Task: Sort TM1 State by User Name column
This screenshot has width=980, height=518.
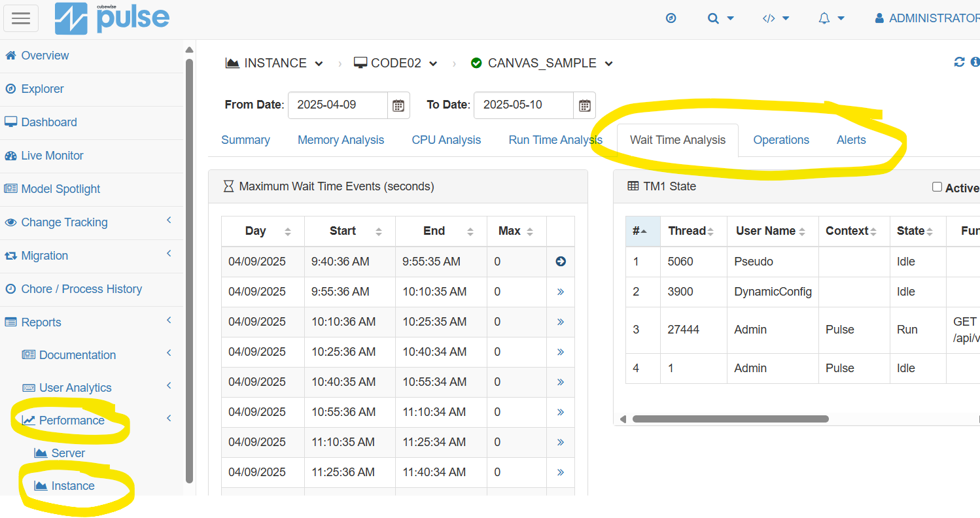Action: click(x=773, y=231)
